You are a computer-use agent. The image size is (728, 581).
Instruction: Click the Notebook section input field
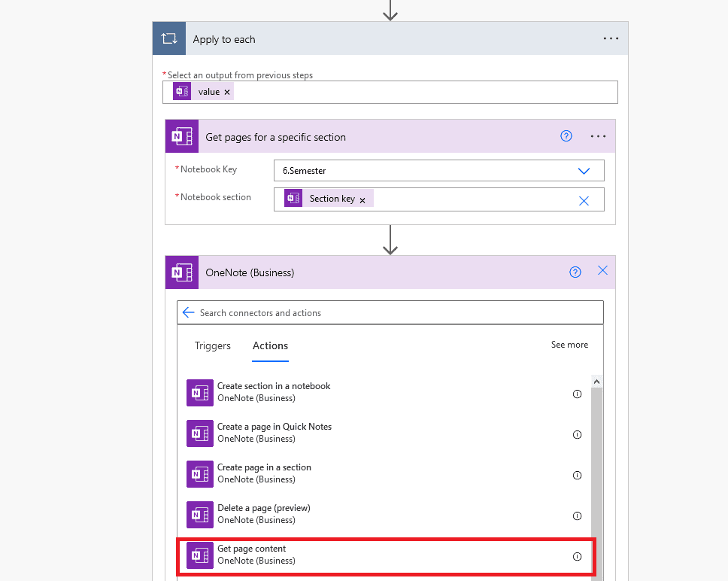438,199
